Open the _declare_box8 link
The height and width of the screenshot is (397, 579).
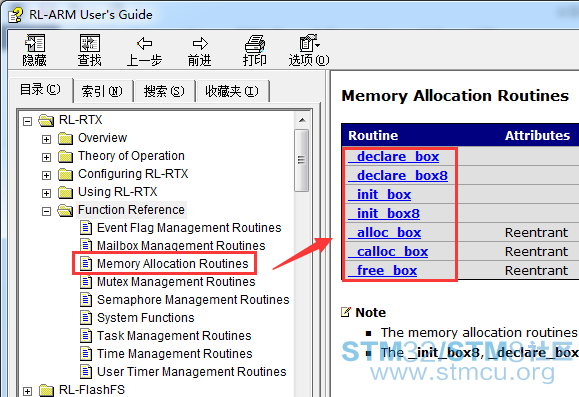pos(398,175)
